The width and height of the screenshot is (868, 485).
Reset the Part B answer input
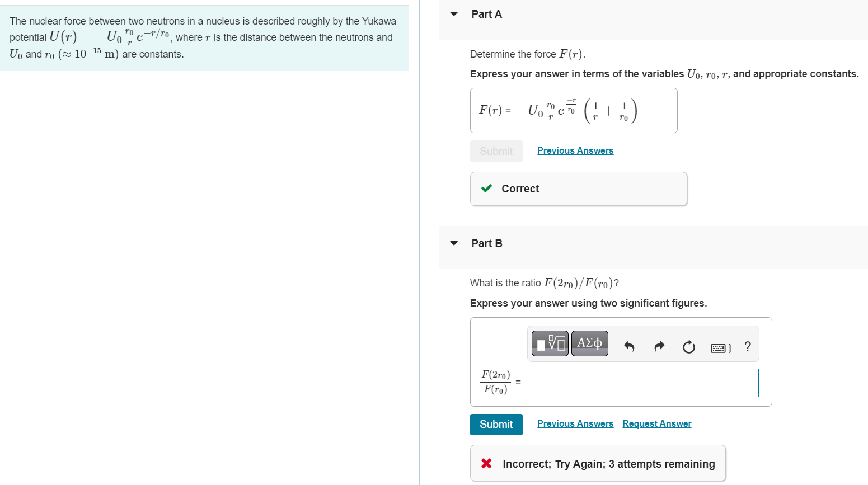(688, 347)
